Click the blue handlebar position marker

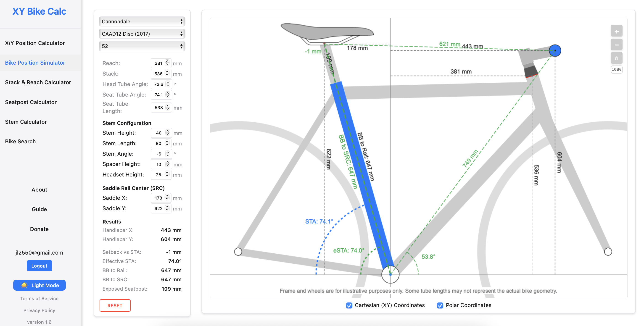coord(555,50)
